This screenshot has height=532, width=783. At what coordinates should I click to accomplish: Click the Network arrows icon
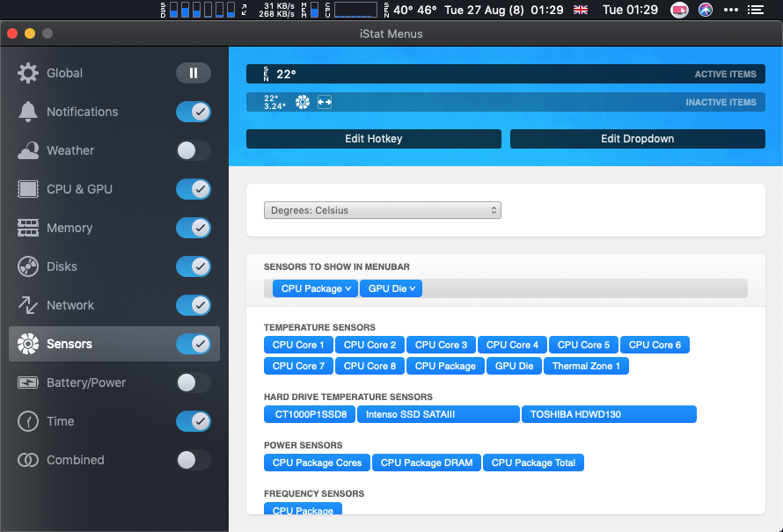[x=28, y=305]
